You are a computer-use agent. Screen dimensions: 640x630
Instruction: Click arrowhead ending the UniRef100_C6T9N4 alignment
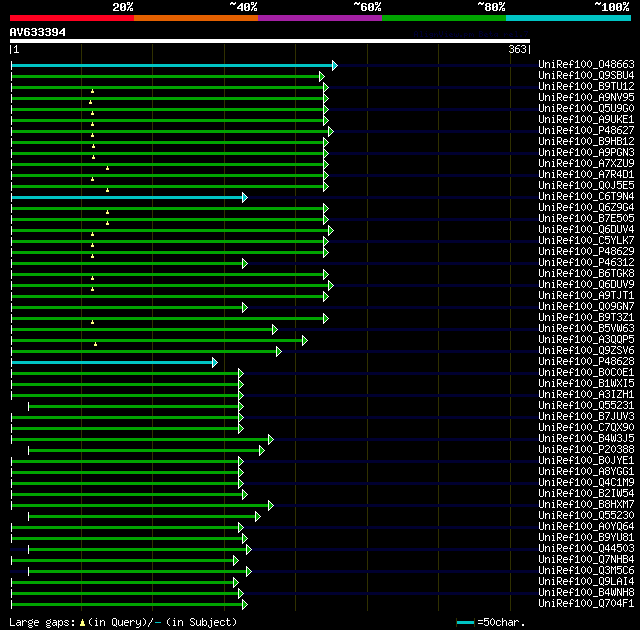[x=245, y=197]
